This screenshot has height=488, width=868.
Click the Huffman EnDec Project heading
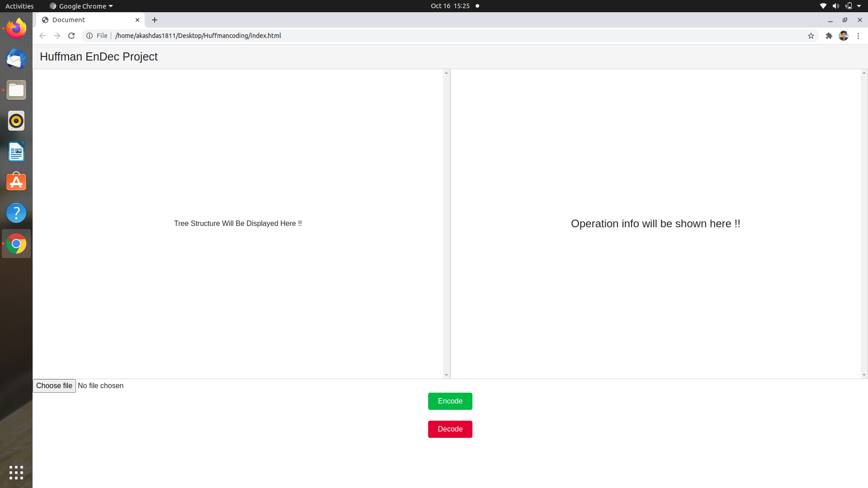click(99, 56)
